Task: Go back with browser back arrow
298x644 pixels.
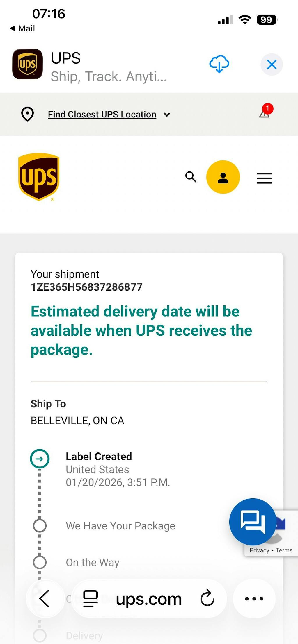Action: 45,599
